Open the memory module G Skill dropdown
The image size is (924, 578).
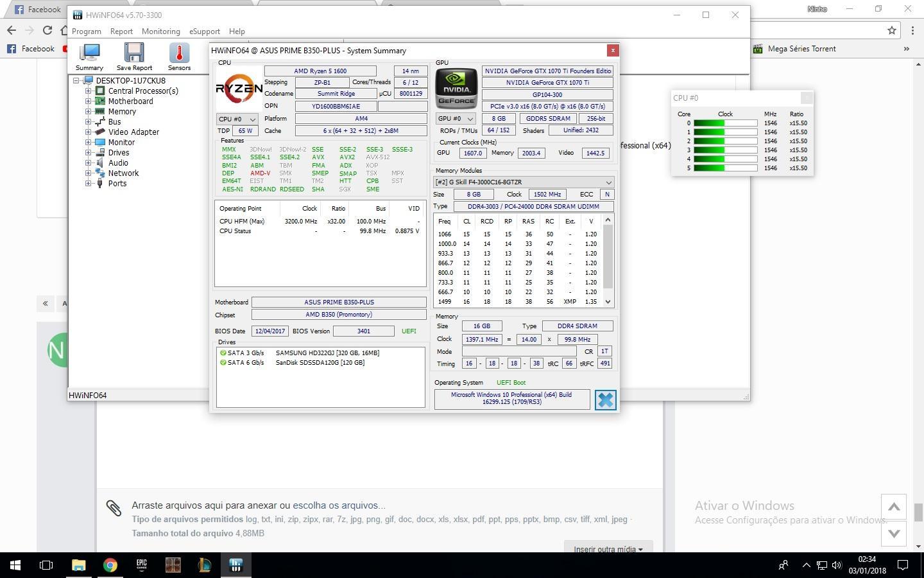tap(524, 182)
